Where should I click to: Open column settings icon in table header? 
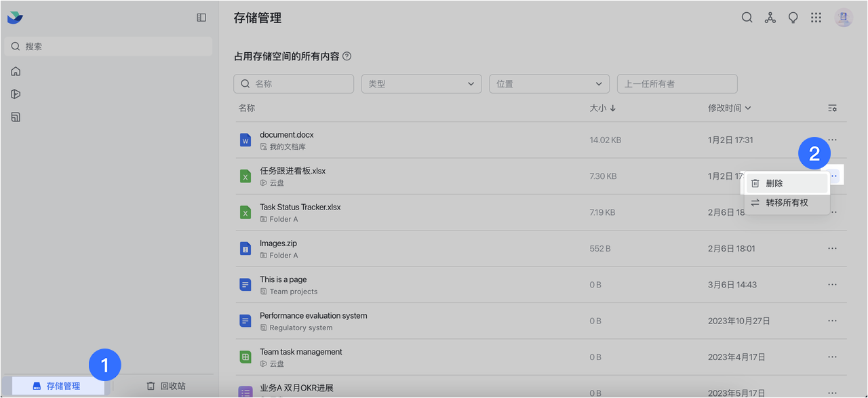point(832,108)
